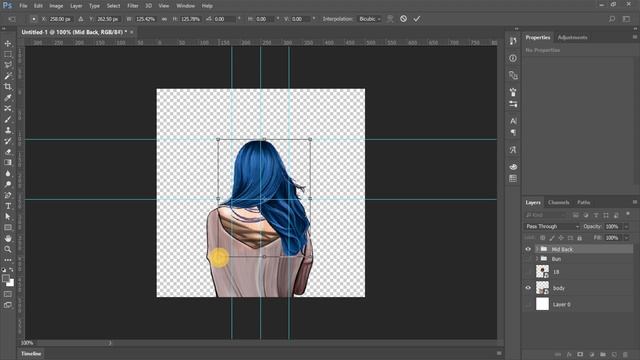Open the Info panel icon
Image resolution: width=640 pixels, height=360 pixels.
pyautogui.click(x=513, y=58)
